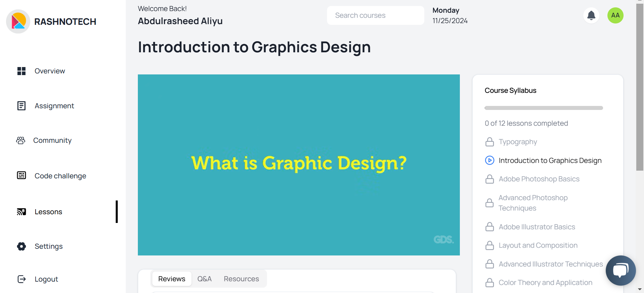Click the Code challenge icon

tap(21, 175)
